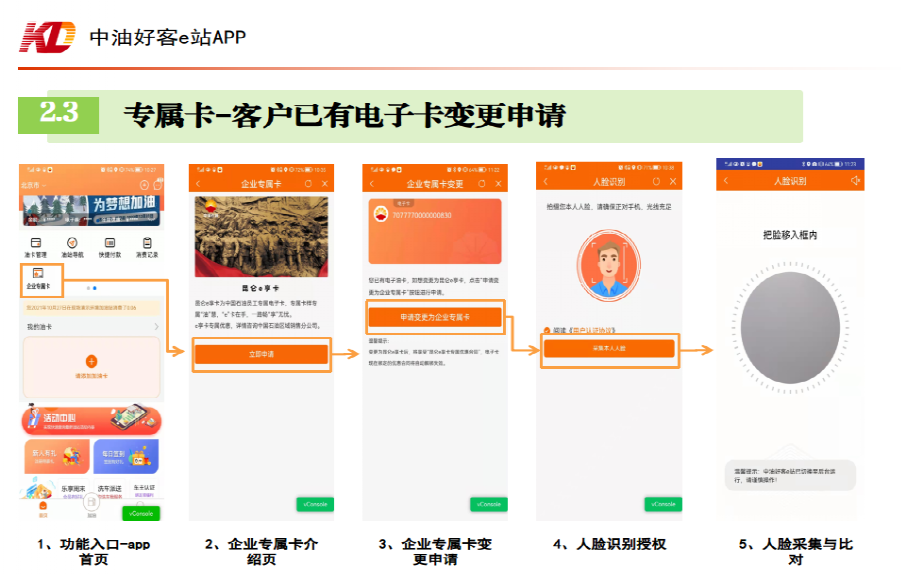The width and height of the screenshot is (906, 576).
Task: Toggle the sound icon on face capture screen
Action: 855,181
